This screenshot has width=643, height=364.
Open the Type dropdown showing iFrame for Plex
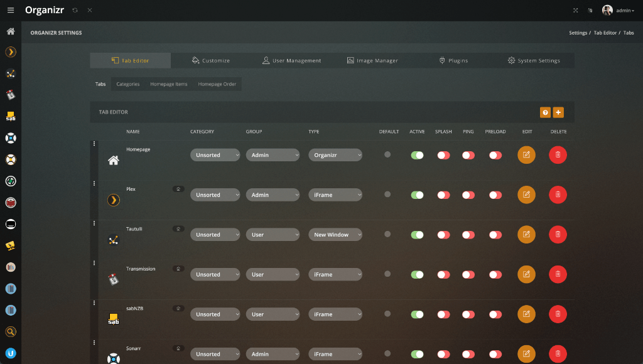(335, 195)
